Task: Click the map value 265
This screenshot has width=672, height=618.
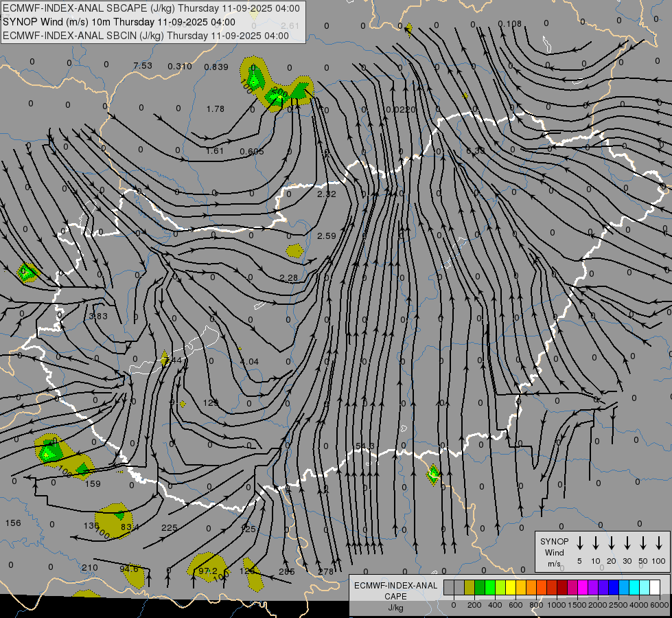Action: (287, 572)
